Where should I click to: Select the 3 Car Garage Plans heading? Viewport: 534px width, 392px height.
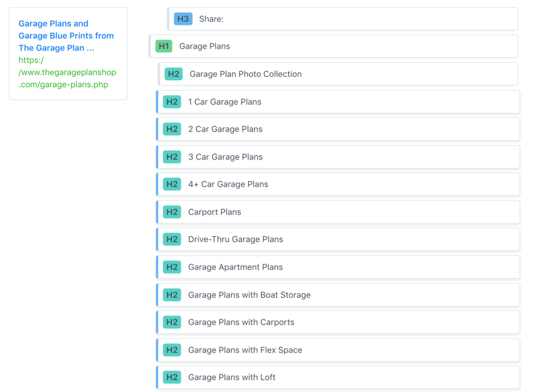coord(225,157)
